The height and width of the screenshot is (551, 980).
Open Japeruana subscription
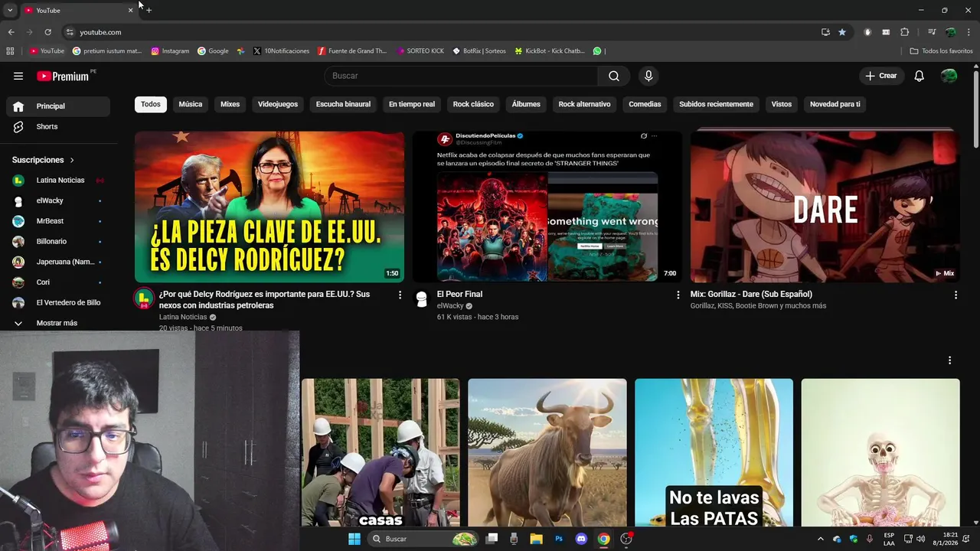(58, 262)
